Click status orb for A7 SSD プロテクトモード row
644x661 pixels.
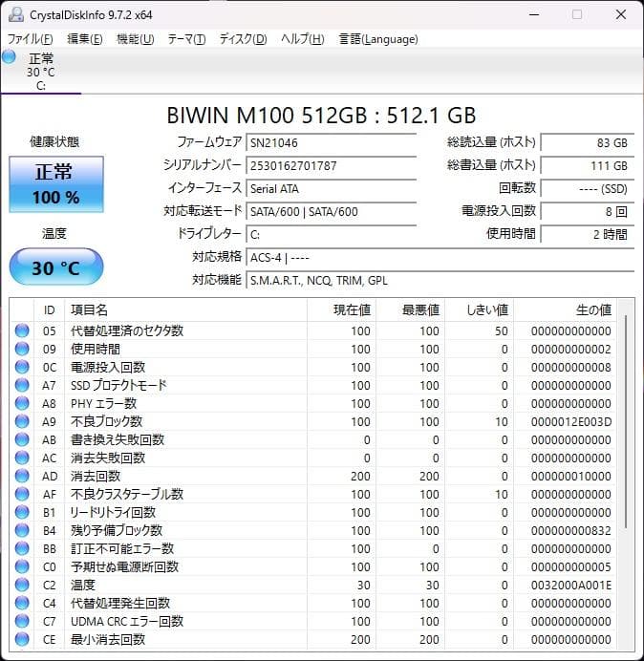click(22, 385)
